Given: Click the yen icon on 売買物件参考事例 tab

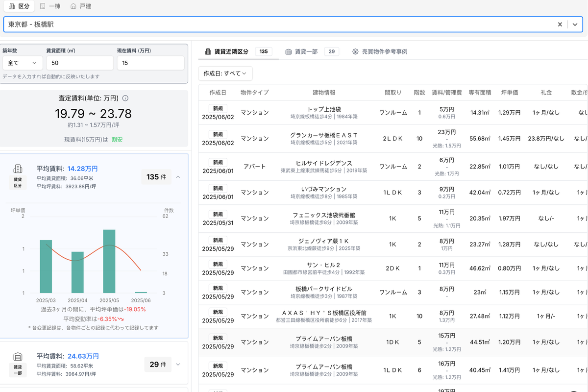Looking at the screenshot, I should tap(355, 51).
